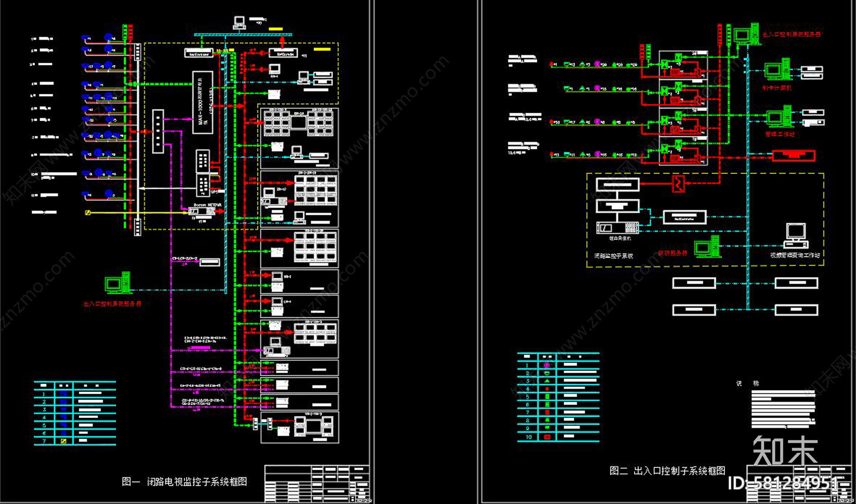The height and width of the screenshot is (504, 856).
Task: Select the first white box below the dashed frame
Action: pyautogui.click(x=694, y=283)
